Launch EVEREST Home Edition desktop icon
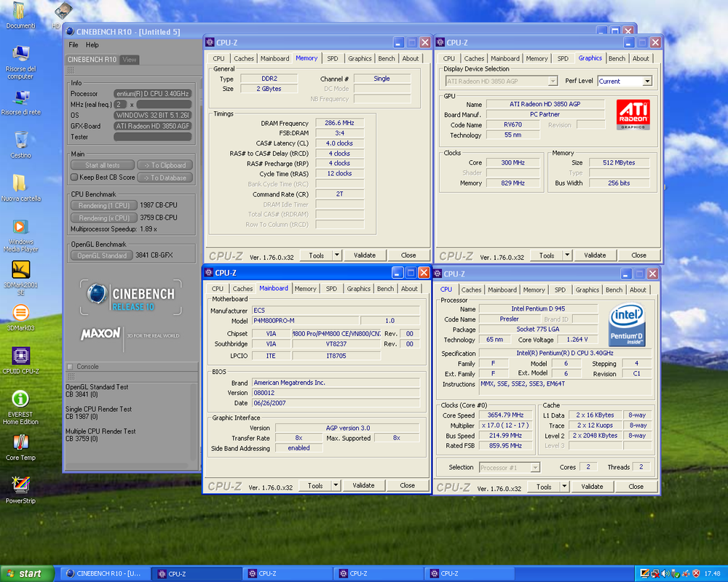Image resolution: width=728 pixels, height=582 pixels. click(x=20, y=407)
